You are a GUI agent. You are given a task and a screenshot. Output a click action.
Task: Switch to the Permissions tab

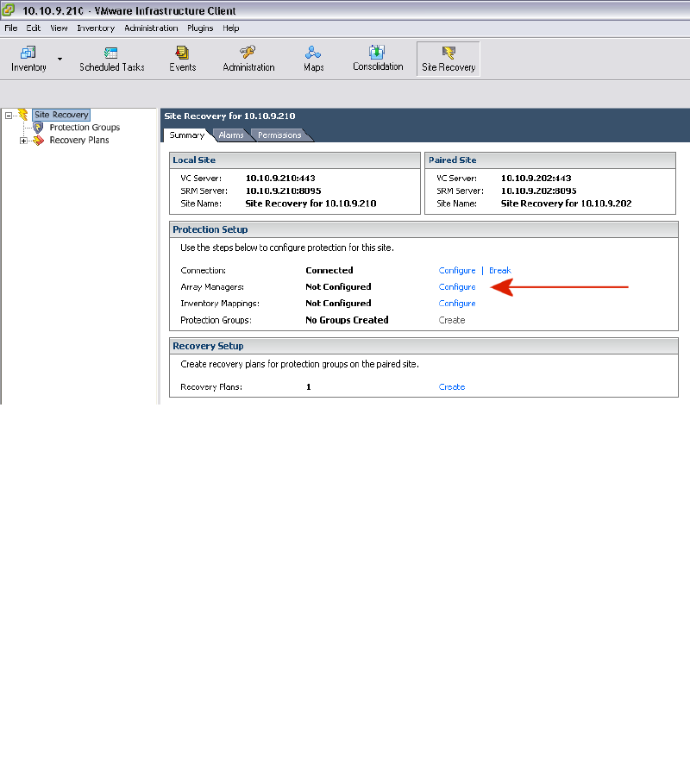tap(279, 135)
